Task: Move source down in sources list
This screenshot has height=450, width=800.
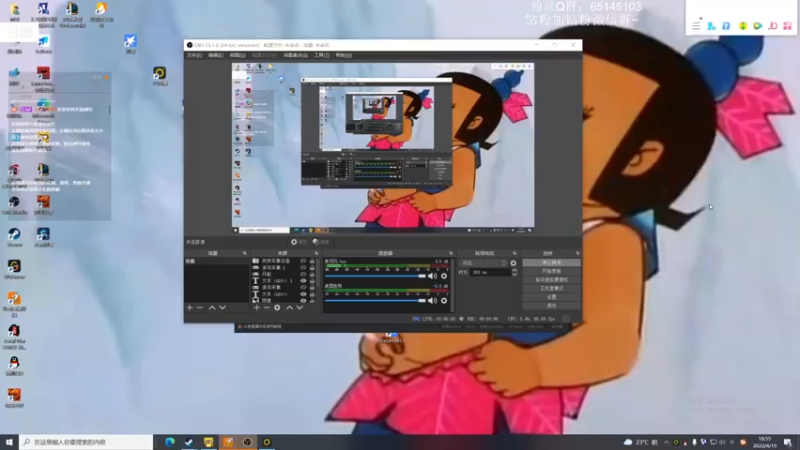Action: click(x=299, y=308)
